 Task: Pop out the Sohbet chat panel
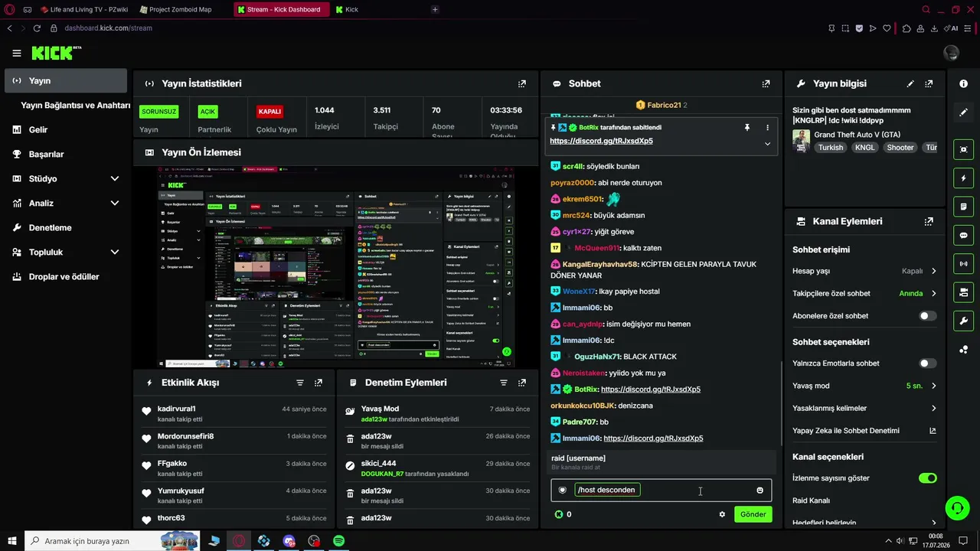point(766,83)
